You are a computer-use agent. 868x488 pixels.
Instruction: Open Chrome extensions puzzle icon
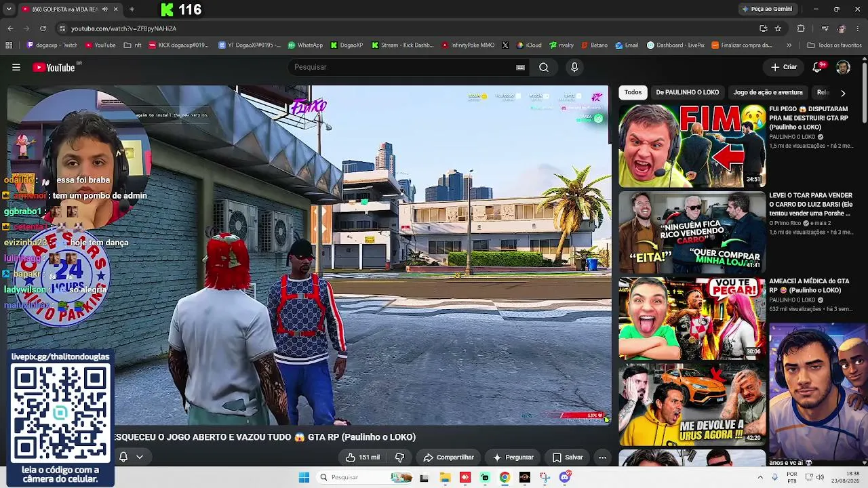[801, 28]
